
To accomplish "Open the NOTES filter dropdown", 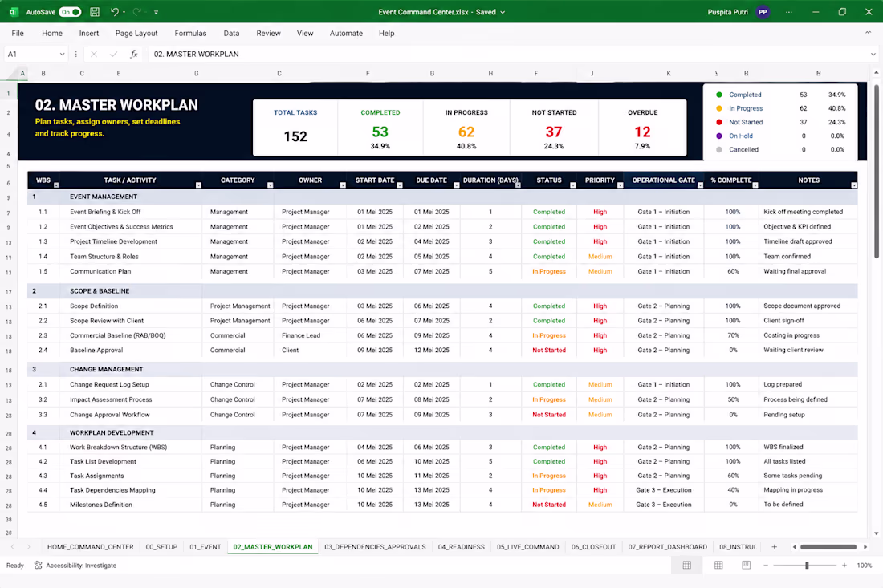I will pos(854,185).
